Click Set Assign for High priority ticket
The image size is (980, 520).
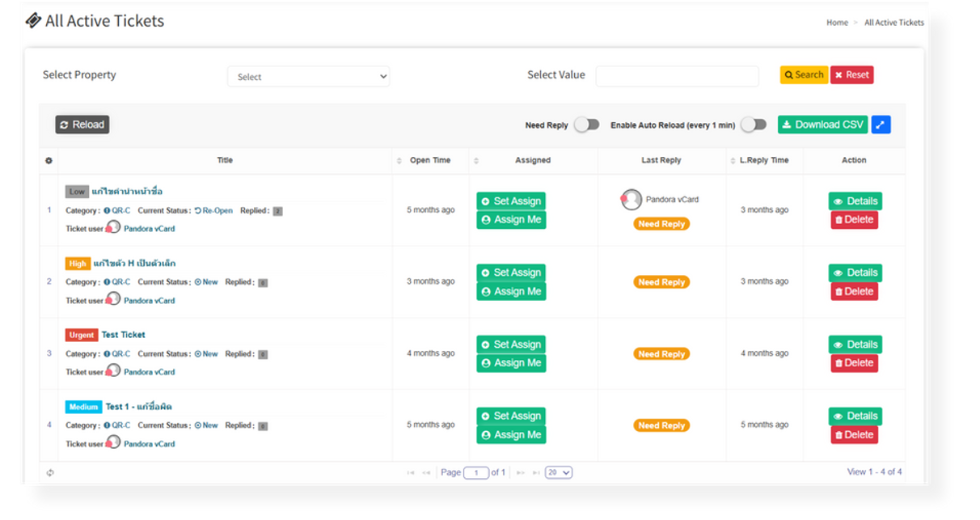tap(511, 273)
